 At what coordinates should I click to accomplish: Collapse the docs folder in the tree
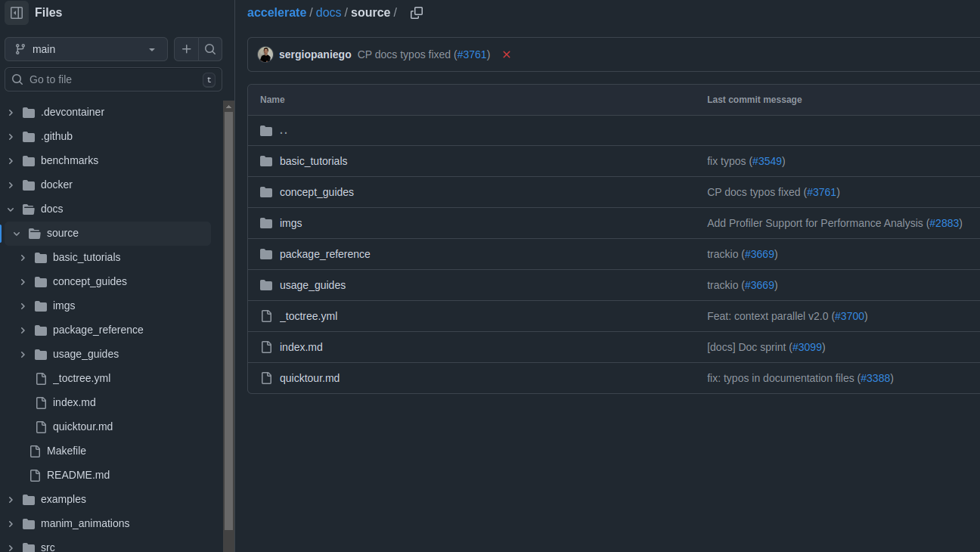tap(11, 209)
